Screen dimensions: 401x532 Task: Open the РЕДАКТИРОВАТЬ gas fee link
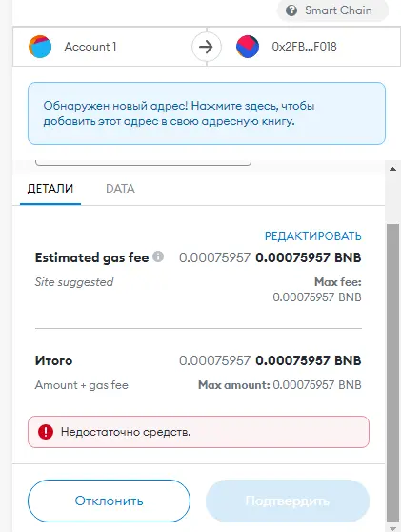click(x=312, y=236)
